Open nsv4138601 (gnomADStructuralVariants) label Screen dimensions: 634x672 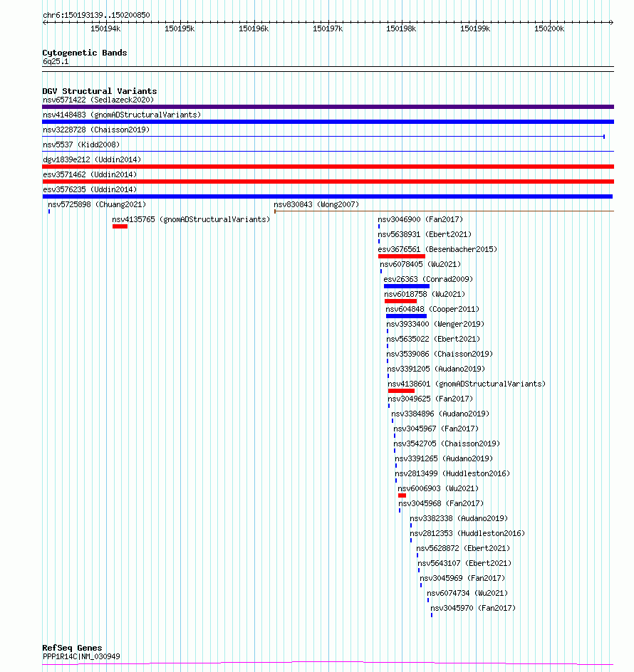coord(467,385)
